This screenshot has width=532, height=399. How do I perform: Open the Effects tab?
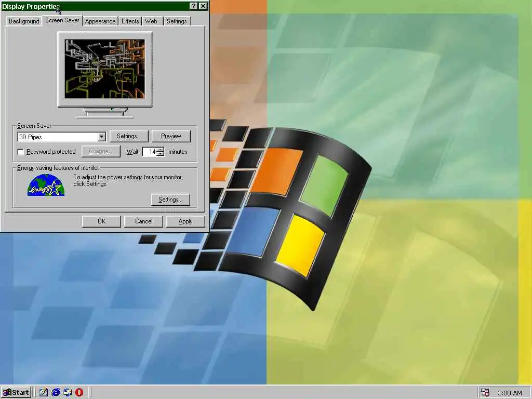coord(130,21)
